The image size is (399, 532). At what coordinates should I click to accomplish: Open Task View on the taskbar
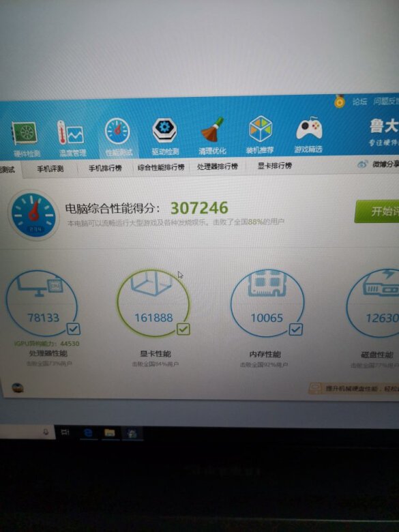(x=65, y=432)
